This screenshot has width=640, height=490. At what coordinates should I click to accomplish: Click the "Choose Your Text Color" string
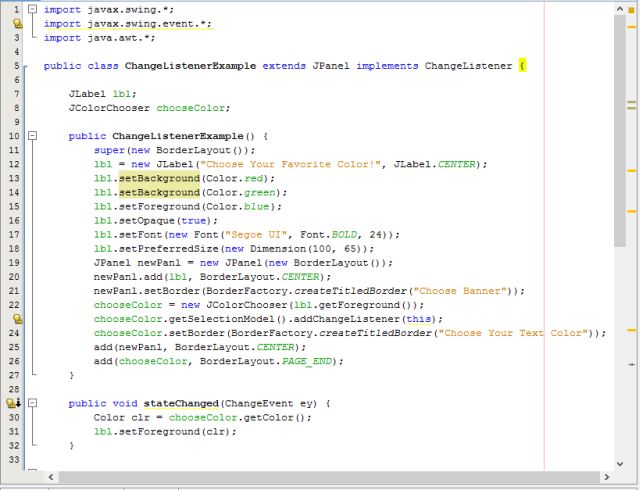[513, 333]
